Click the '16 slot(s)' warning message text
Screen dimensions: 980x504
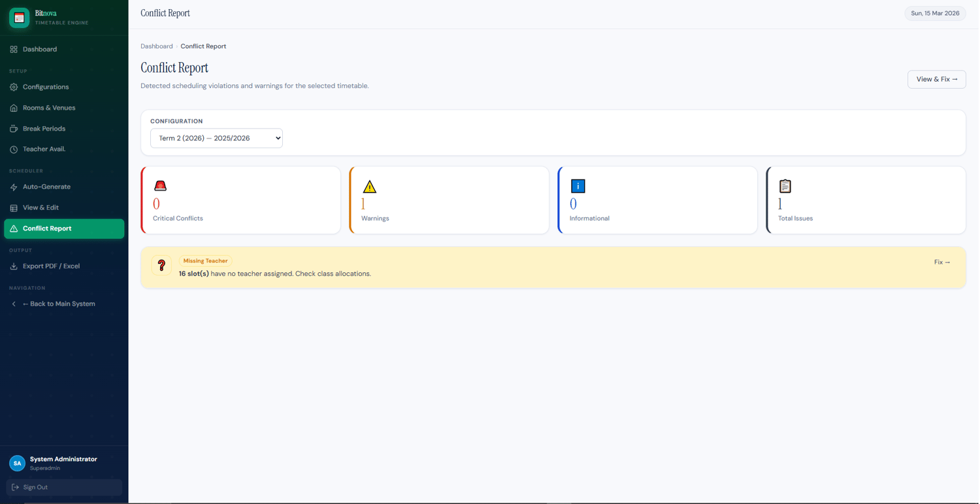click(275, 274)
